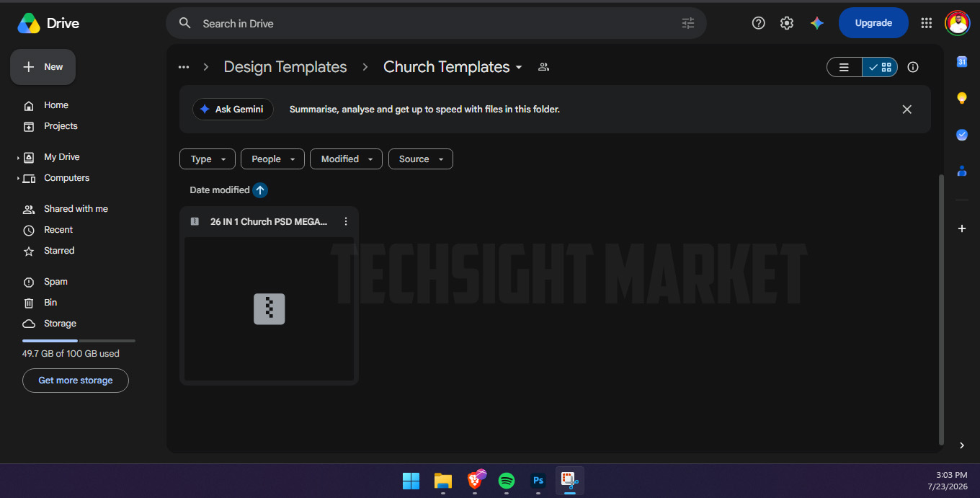Click the Upgrade button
This screenshot has height=498, width=980.
click(x=873, y=23)
